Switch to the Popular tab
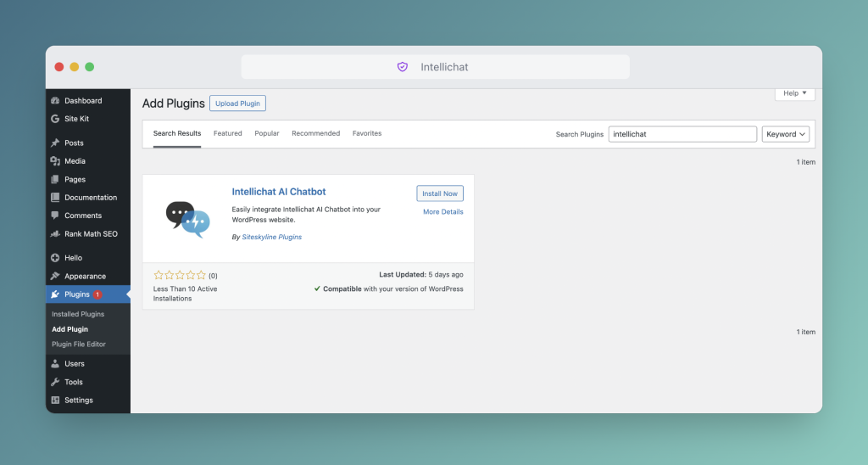 click(x=267, y=133)
